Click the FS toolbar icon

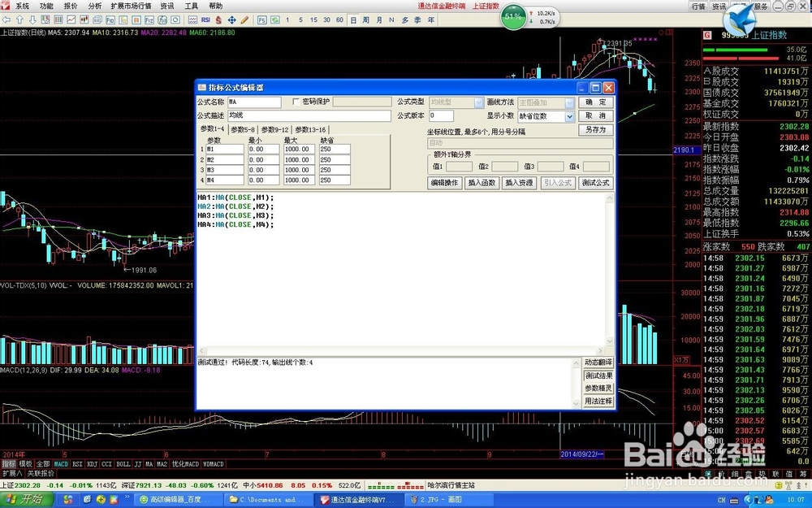tap(262, 20)
